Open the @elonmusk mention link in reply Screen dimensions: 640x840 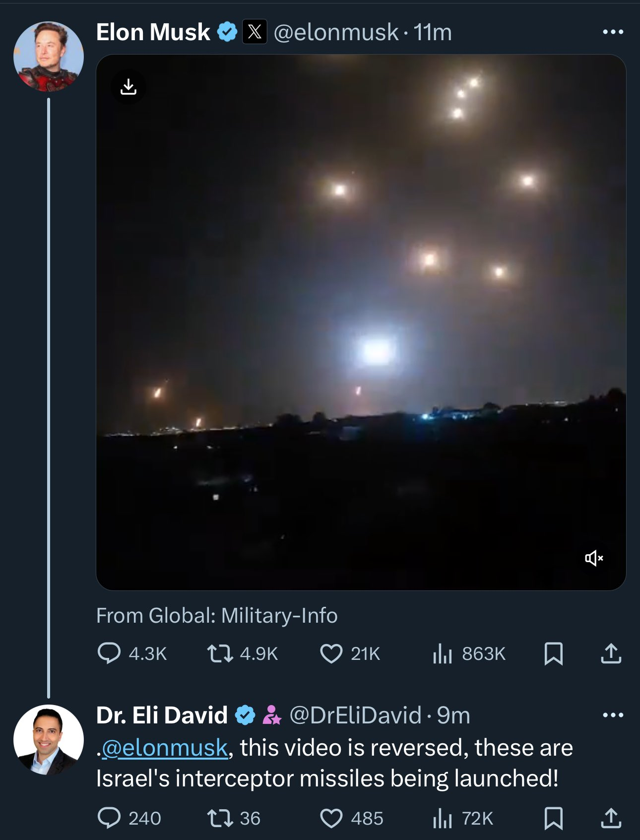click(165, 748)
